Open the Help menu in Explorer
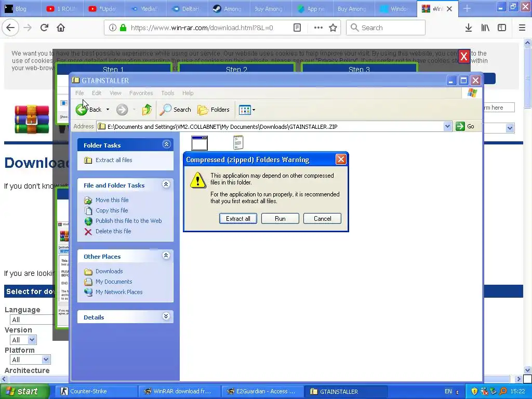The image size is (532, 399). click(x=188, y=93)
